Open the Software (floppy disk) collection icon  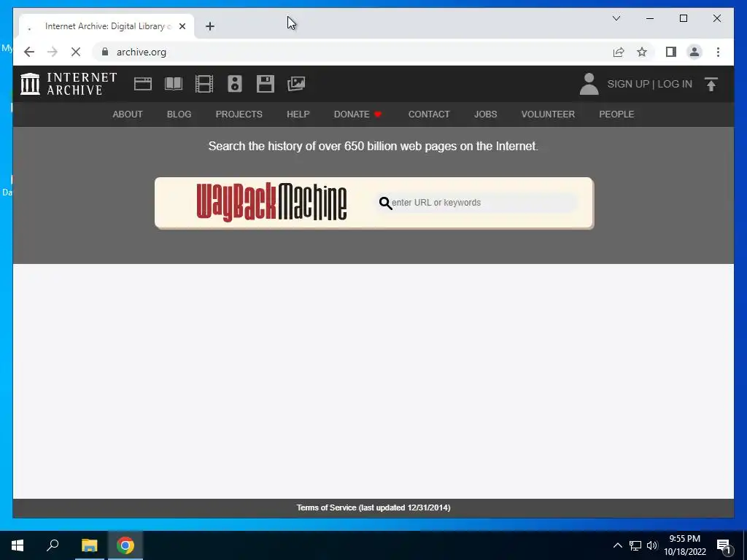point(266,84)
